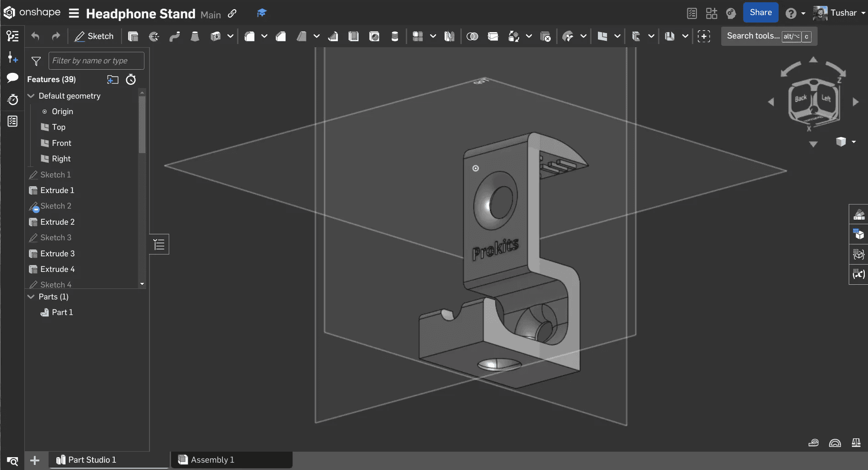Toggle the measure tool at bottom right
The width and height of the screenshot is (868, 470).
pyautogui.click(x=814, y=442)
